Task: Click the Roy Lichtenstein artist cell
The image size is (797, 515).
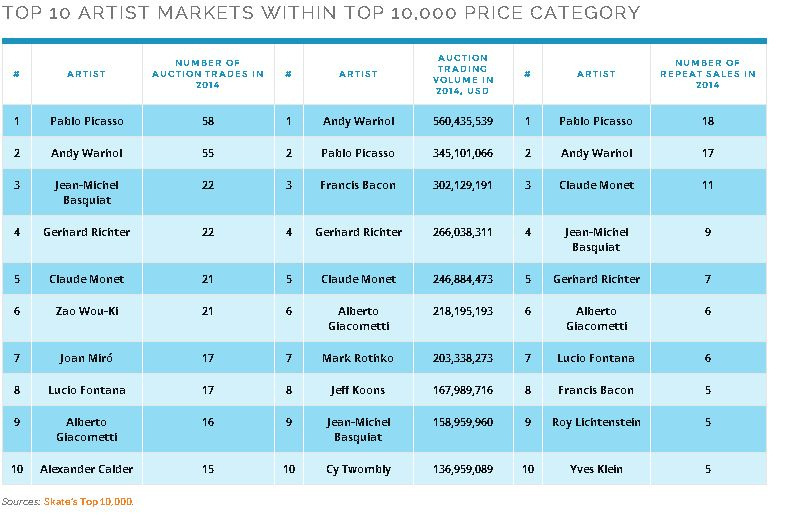Action: pyautogui.click(x=598, y=422)
